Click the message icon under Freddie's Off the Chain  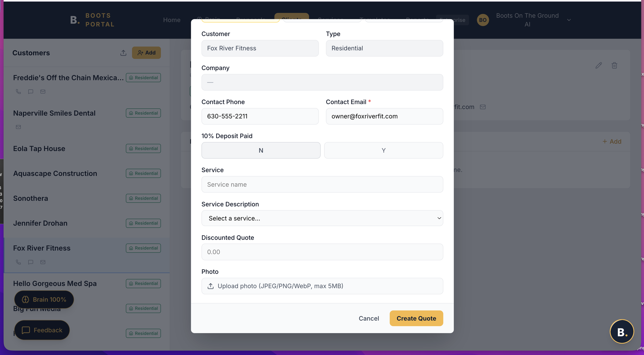point(31,91)
